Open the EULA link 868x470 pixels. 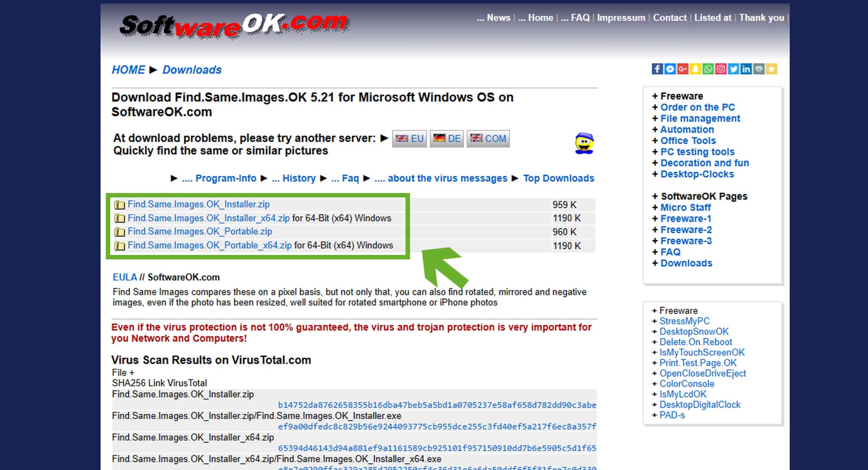[125, 277]
